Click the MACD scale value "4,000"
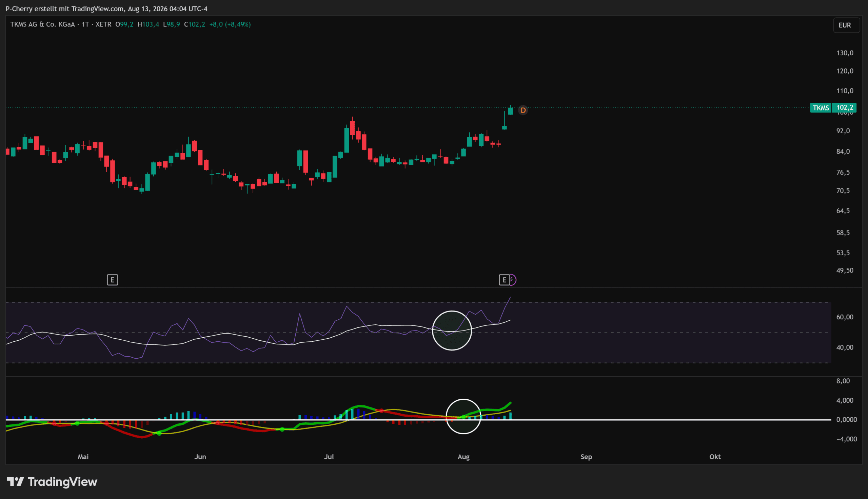Screen dimensions: 868x499 pos(845,401)
